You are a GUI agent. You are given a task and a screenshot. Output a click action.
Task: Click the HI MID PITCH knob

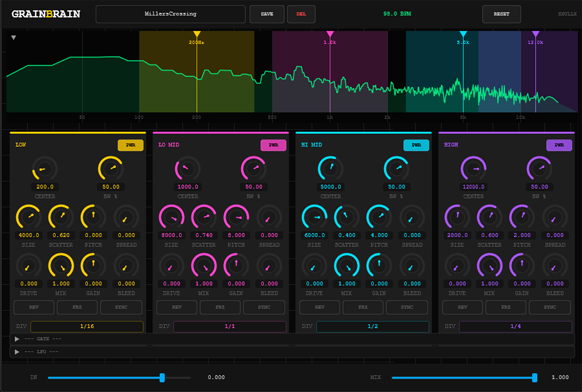(x=379, y=217)
